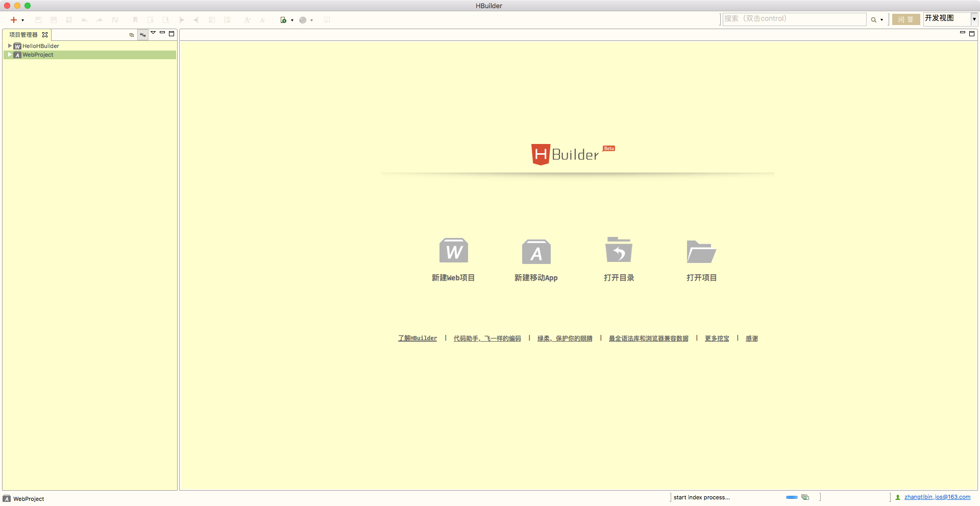The height and width of the screenshot is (506, 980).
Task: Minimize the editor area panel
Action: click(x=963, y=33)
